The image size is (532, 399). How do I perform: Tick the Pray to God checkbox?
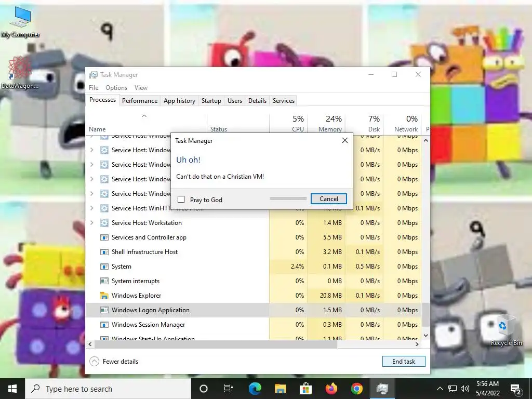[x=181, y=199]
